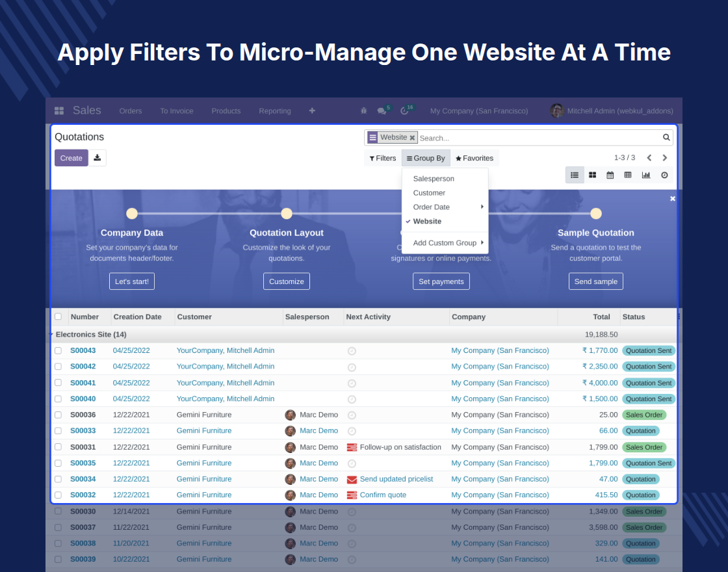Open conversations chat icon with badge 5
The height and width of the screenshot is (572, 728).
(382, 110)
